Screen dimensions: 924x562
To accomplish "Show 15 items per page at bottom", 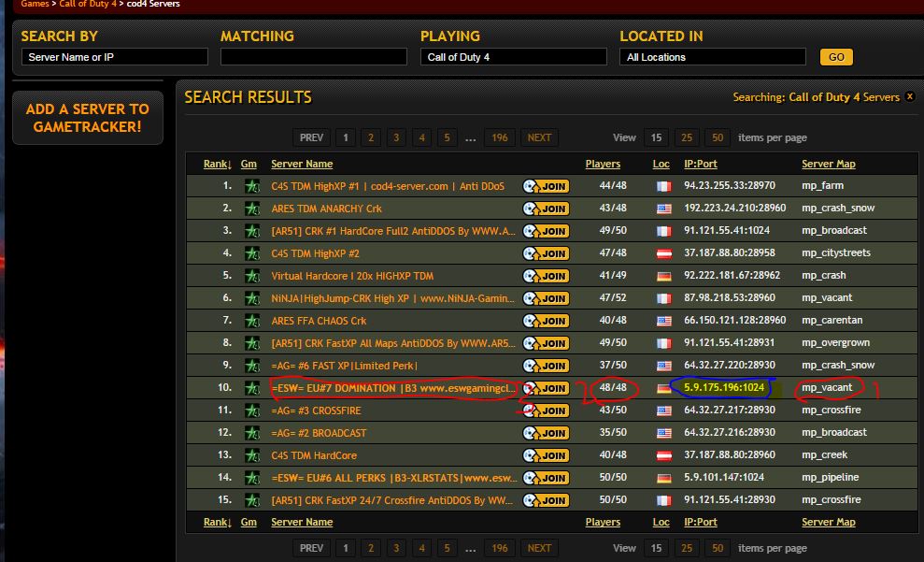I will [x=656, y=548].
